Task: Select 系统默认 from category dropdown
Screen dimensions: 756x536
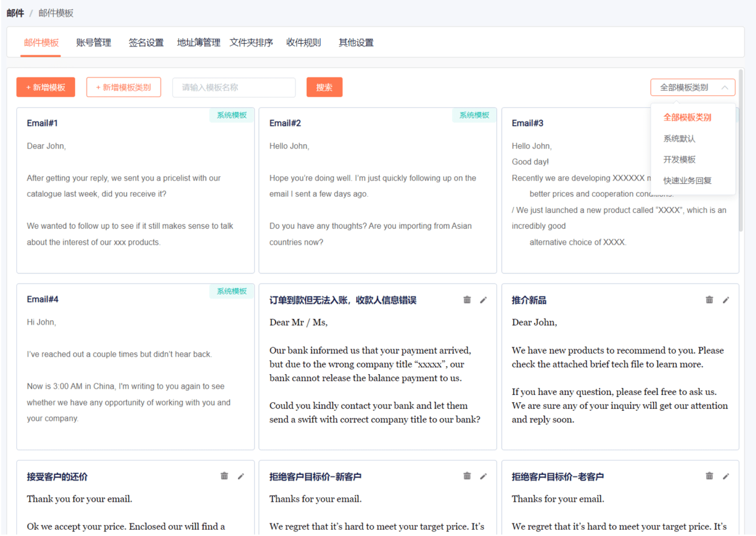Action: [x=679, y=139]
